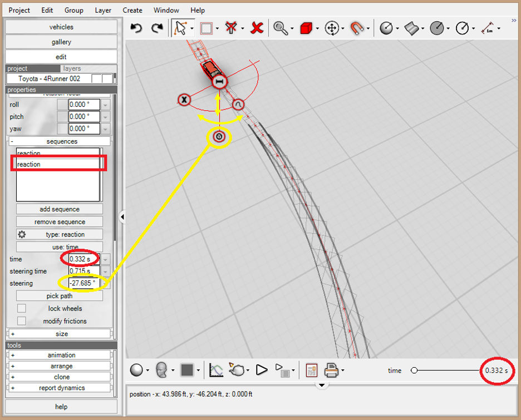Delete selection with red X icon
521x420 pixels.
[257, 28]
